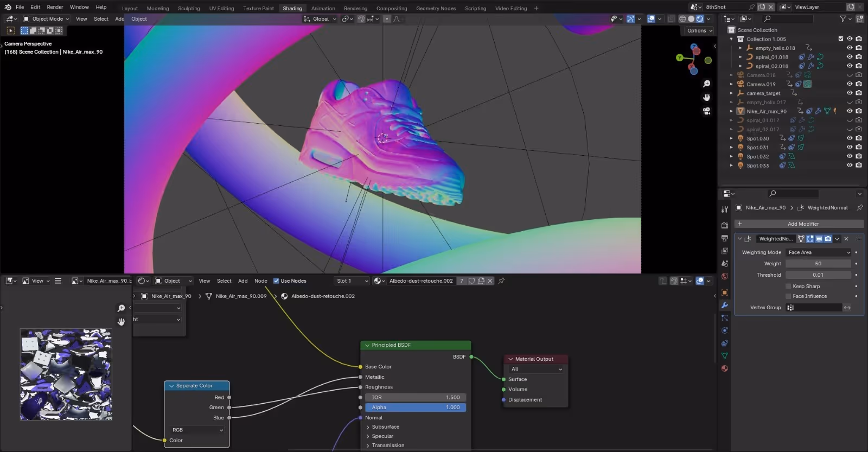The height and width of the screenshot is (452, 868).
Task: Open the Object Data properties tab icon
Action: point(724,356)
